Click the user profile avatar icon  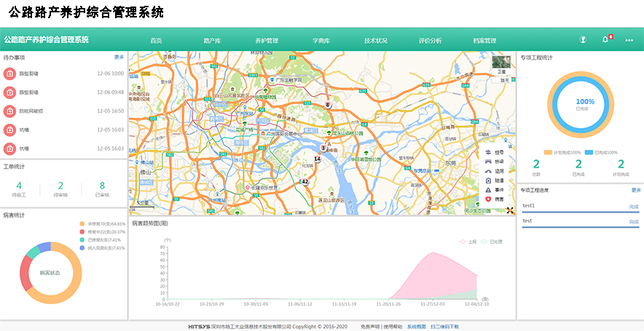[x=583, y=40]
